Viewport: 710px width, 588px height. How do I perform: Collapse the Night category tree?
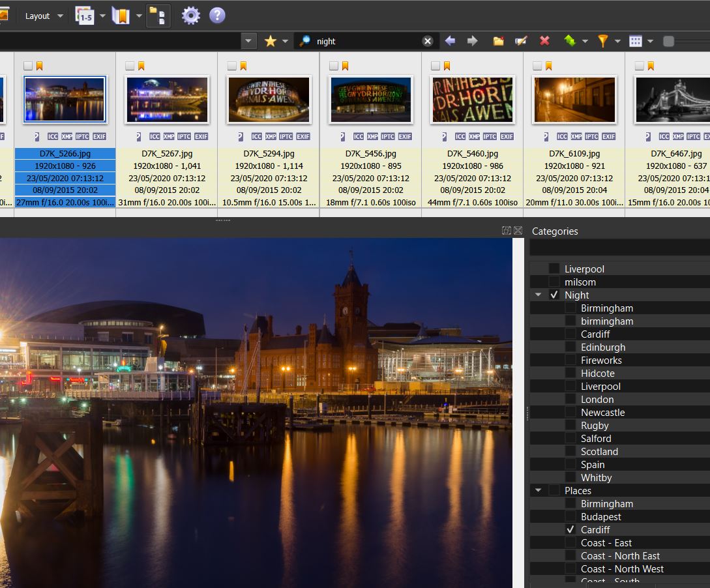[x=538, y=295]
